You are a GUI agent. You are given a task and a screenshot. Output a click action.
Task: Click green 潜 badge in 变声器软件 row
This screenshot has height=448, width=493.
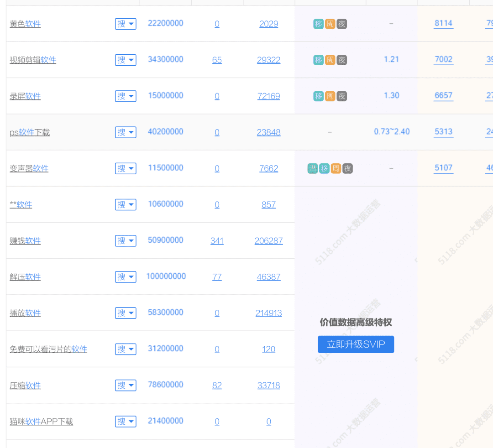coord(313,168)
